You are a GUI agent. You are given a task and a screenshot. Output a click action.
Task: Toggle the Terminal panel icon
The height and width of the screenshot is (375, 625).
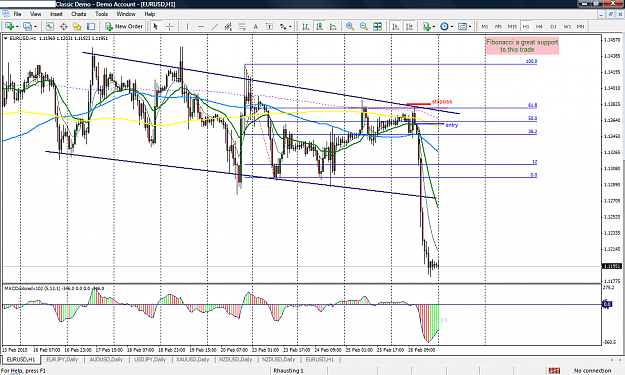click(x=91, y=26)
